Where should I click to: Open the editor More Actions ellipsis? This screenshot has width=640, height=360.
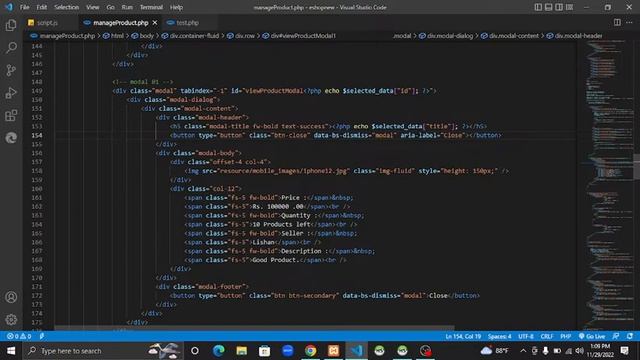[629, 22]
